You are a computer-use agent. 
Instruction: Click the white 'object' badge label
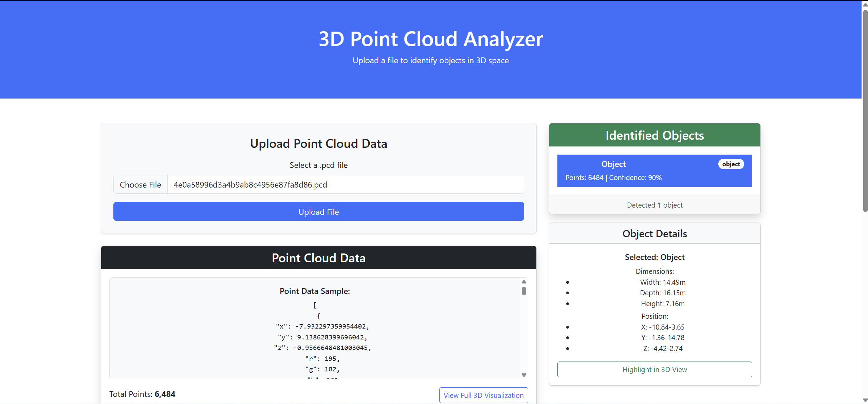click(x=731, y=164)
